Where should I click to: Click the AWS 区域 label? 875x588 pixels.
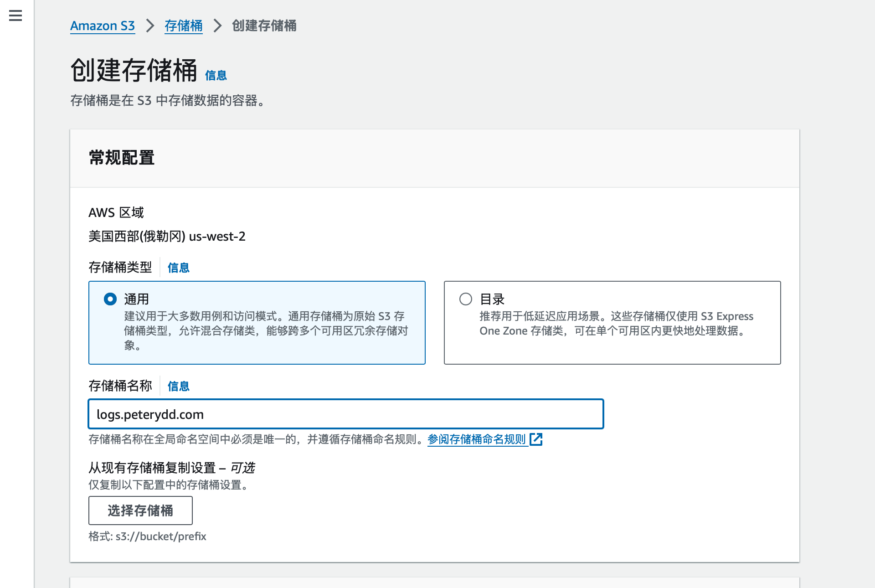pos(116,212)
